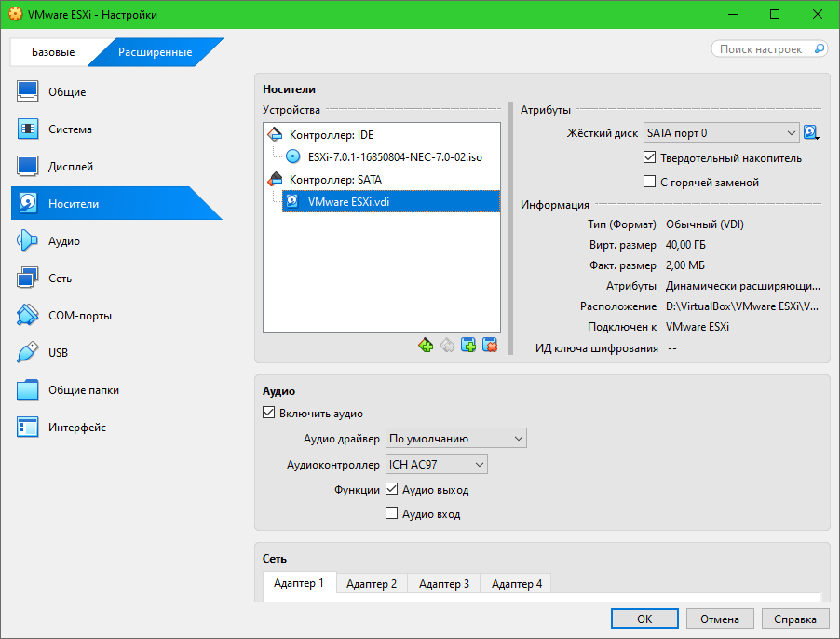Open the ICH AC97 audio controller dropdown
The image size is (840, 639).
pyautogui.click(x=436, y=464)
